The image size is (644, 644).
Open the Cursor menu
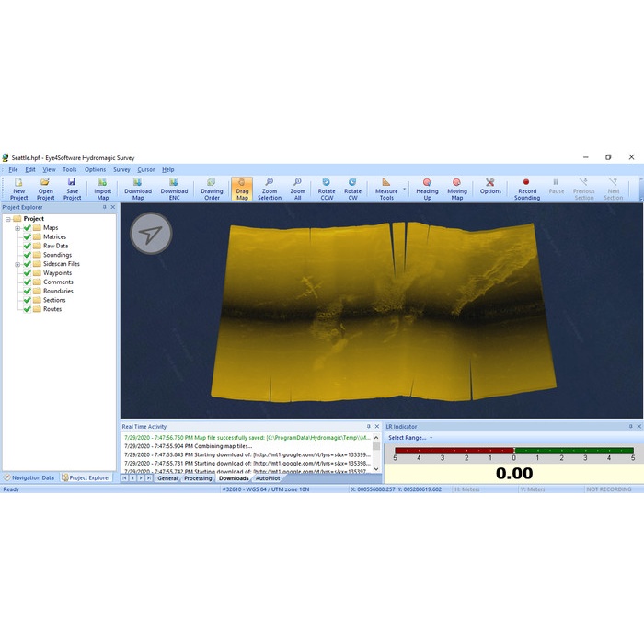coord(145,169)
